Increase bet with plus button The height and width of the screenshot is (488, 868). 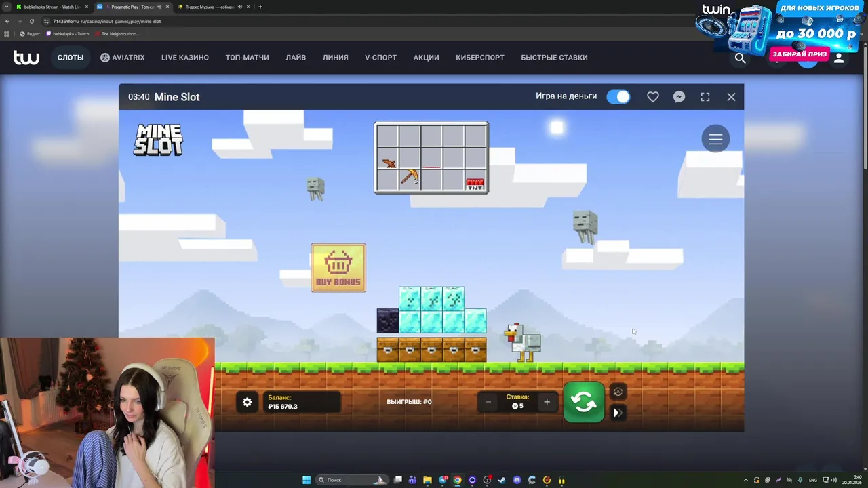pos(547,402)
